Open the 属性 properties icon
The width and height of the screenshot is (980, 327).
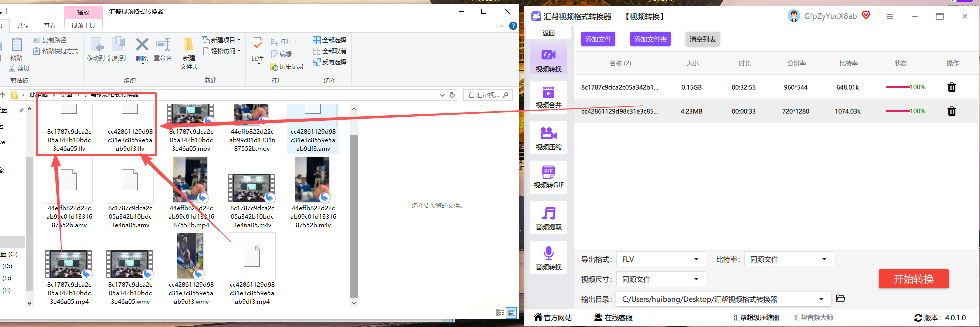click(258, 45)
